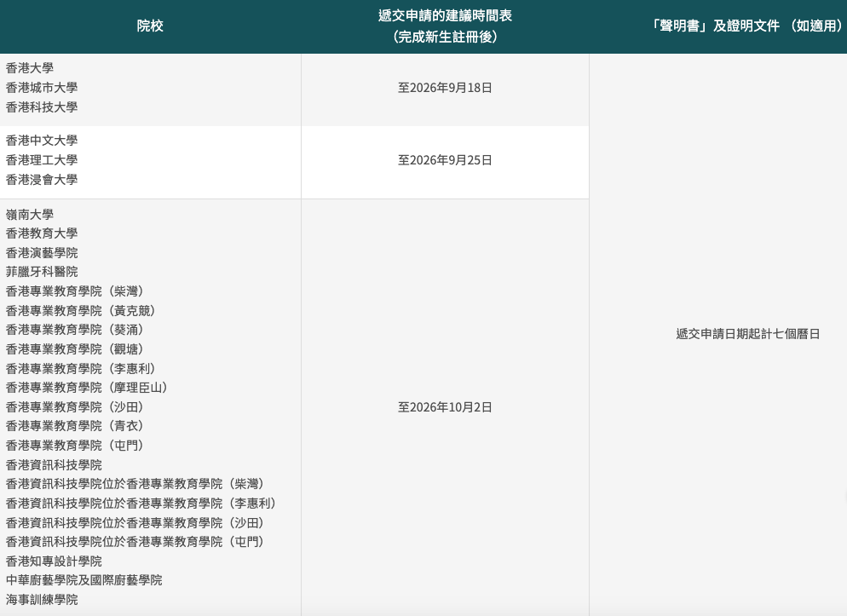The image size is (847, 616).
Task: Select 香港專業教育學院（屯門）text
Action: click(x=74, y=445)
